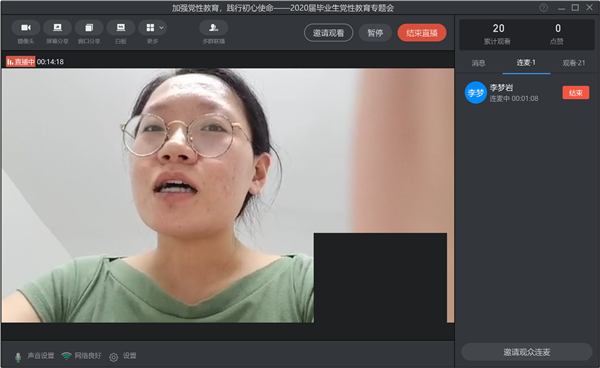Click the 连麦中 00:01:08 status text
600x368 pixels.
(514, 99)
